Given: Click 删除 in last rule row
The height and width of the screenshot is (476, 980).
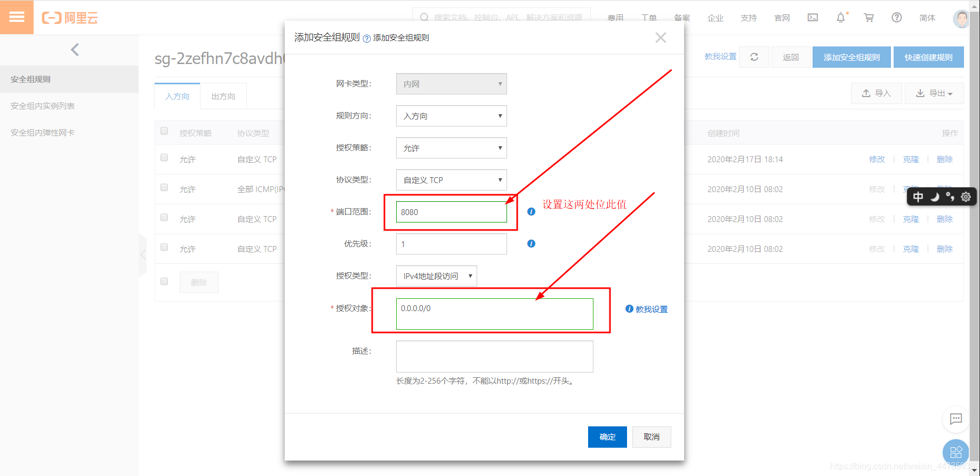Looking at the screenshot, I should click(944, 249).
